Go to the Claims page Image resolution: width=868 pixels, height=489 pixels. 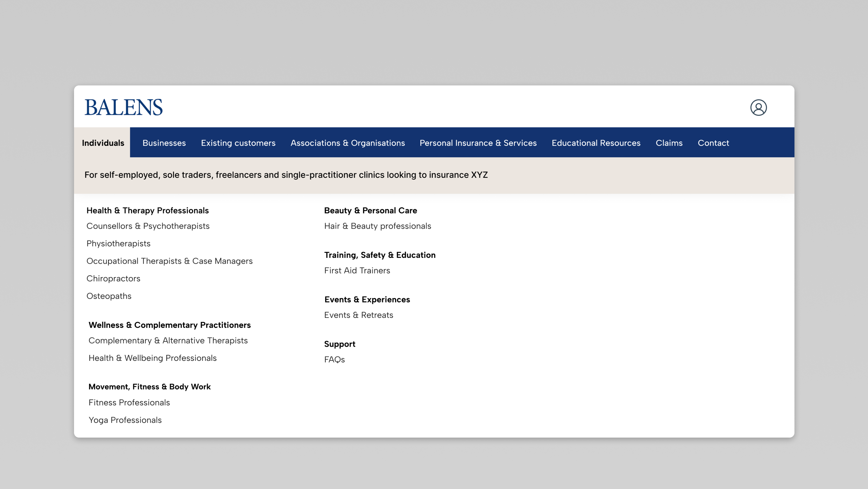tap(669, 143)
